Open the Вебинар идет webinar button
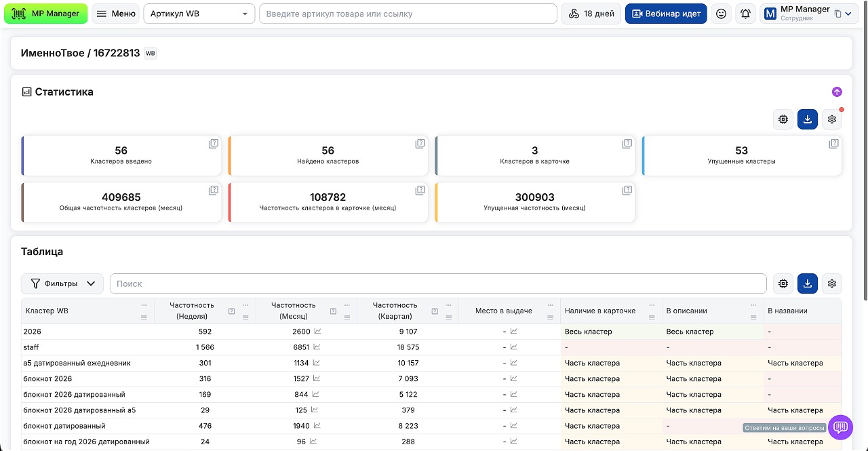868x451 pixels. pyautogui.click(x=665, y=14)
